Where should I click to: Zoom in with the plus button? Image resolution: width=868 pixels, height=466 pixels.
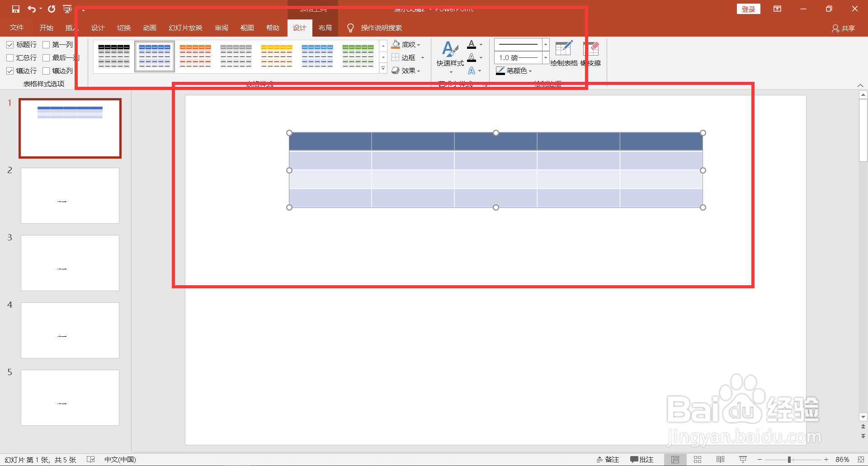pyautogui.click(x=826, y=459)
